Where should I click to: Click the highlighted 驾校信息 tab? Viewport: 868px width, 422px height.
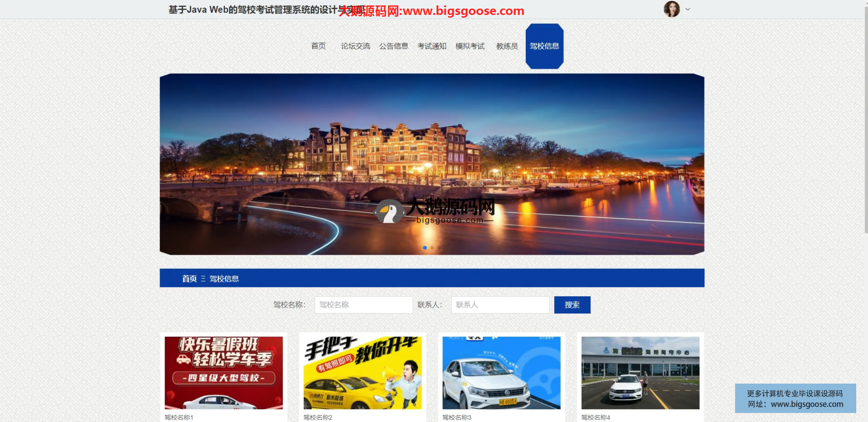click(544, 46)
